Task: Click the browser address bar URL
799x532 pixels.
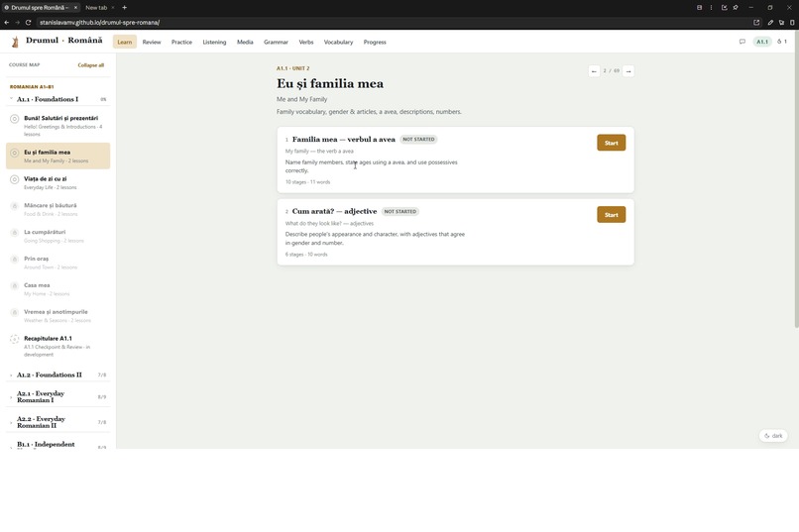Action: tap(99, 23)
